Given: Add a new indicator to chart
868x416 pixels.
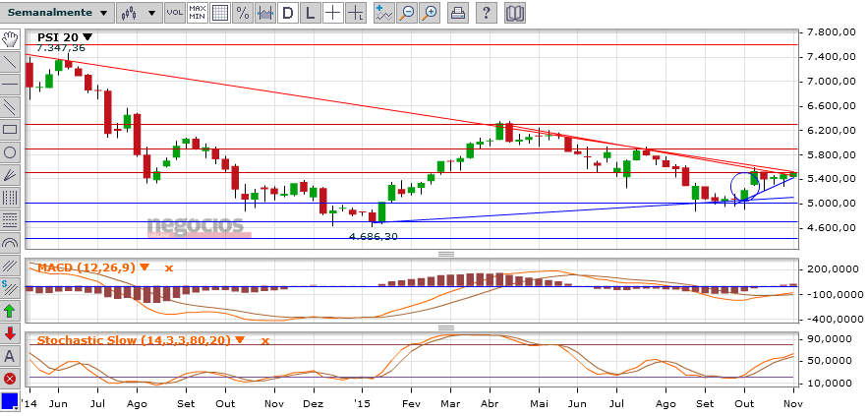Looking at the screenshot, I should (x=384, y=12).
